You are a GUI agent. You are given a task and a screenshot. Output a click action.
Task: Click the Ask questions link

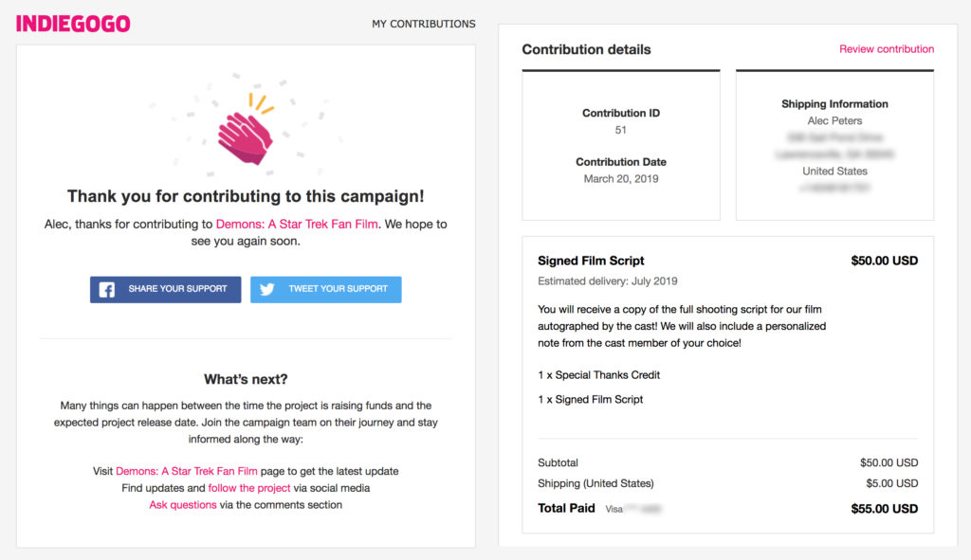[x=183, y=504]
